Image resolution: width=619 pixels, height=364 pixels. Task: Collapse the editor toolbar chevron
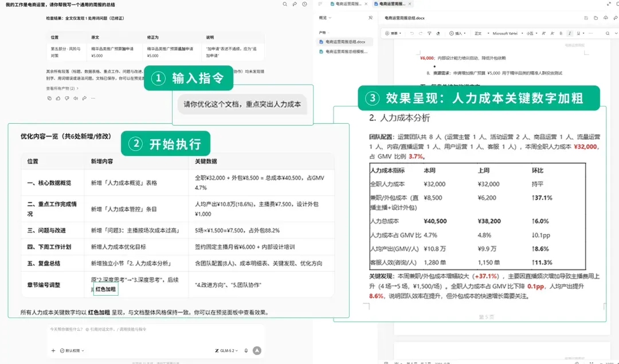tap(616, 34)
